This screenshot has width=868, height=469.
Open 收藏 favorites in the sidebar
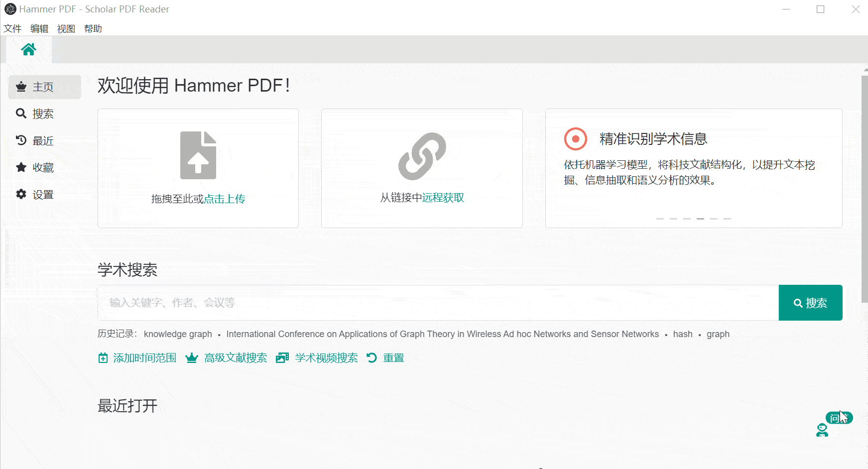[45, 168]
